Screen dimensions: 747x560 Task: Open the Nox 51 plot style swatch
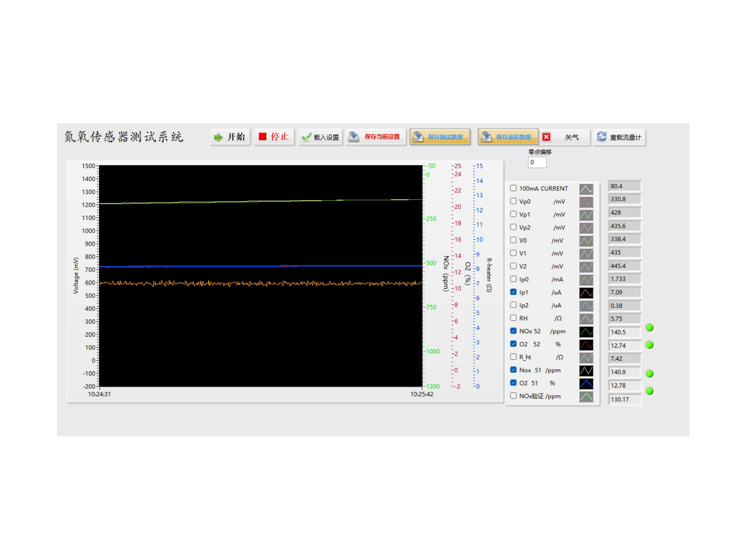click(x=586, y=371)
